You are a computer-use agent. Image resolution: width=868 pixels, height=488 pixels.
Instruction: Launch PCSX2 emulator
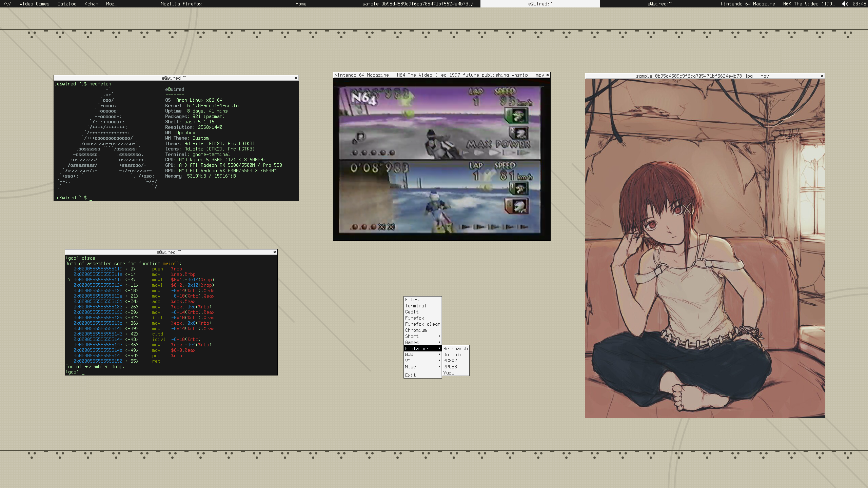coord(456,361)
